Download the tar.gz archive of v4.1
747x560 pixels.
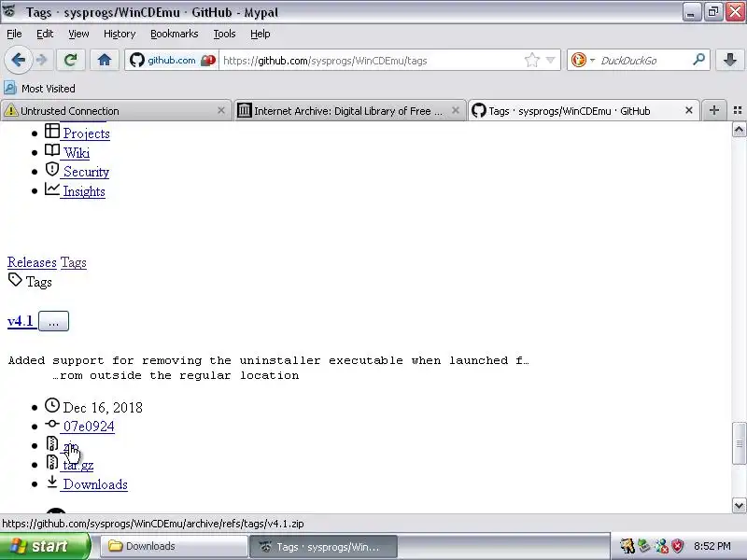(x=78, y=465)
